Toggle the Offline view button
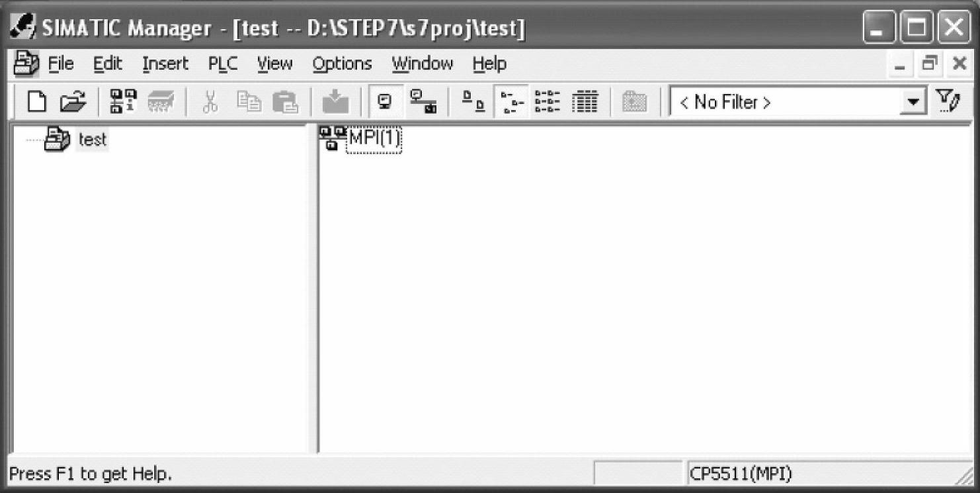 385,103
